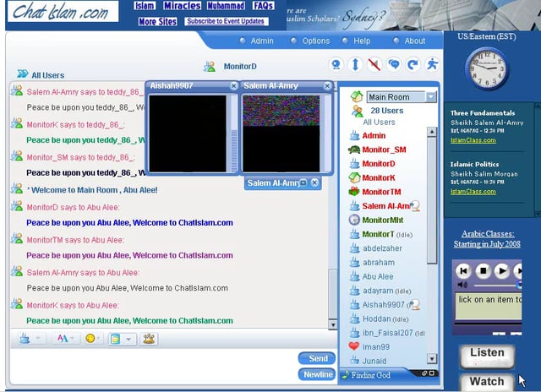This screenshot has width=541, height=392.
Task: Click the media player volume speaker icon
Action: (462, 285)
